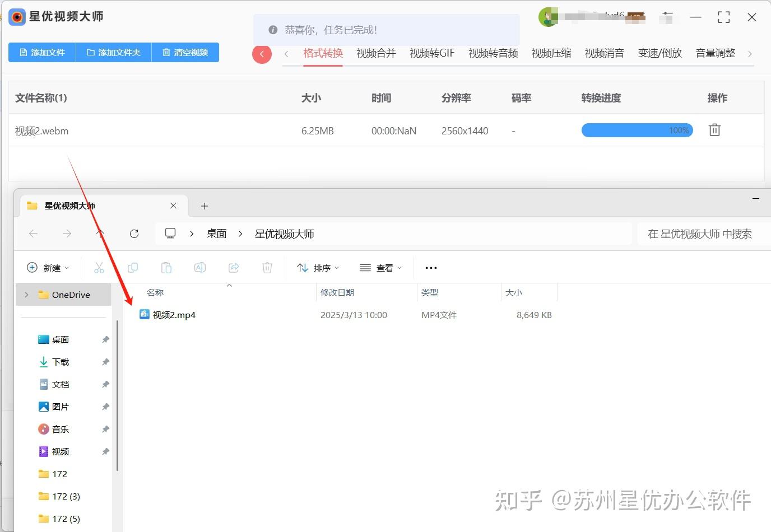Viewport: 771px width, 532px height.
Task: Click the 添加文件 button
Action: (41, 52)
